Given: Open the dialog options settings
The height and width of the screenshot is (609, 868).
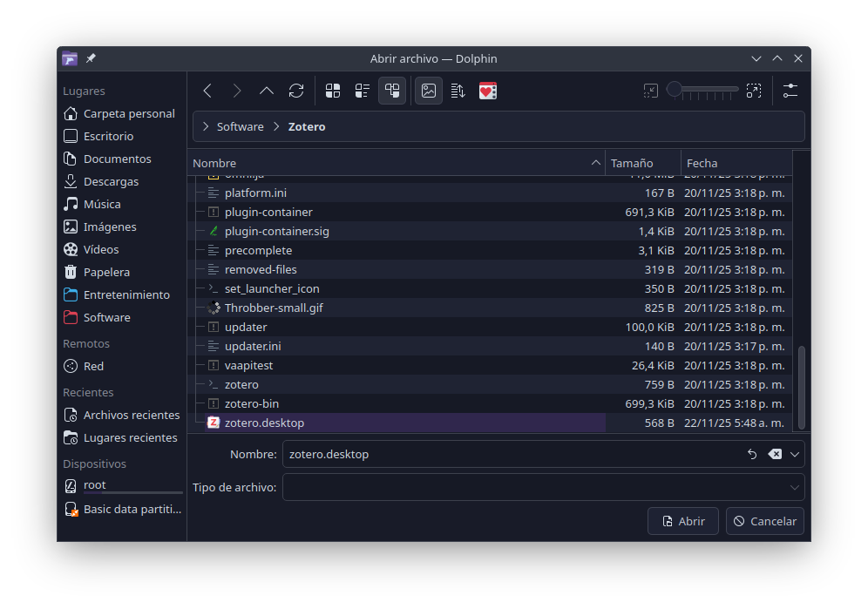Looking at the screenshot, I should pos(790,91).
